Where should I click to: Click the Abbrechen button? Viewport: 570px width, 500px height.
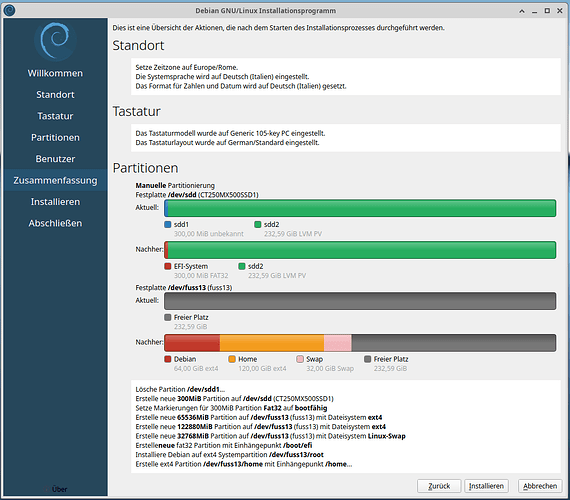tap(540, 486)
